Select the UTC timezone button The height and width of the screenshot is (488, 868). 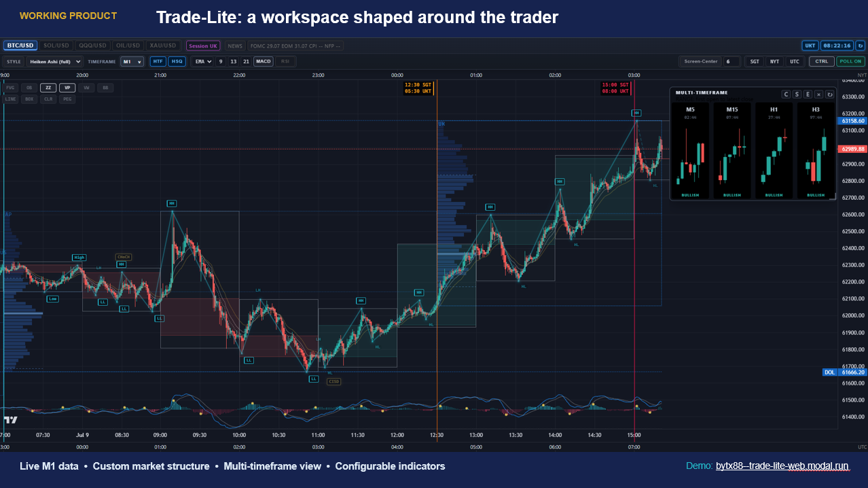(794, 61)
